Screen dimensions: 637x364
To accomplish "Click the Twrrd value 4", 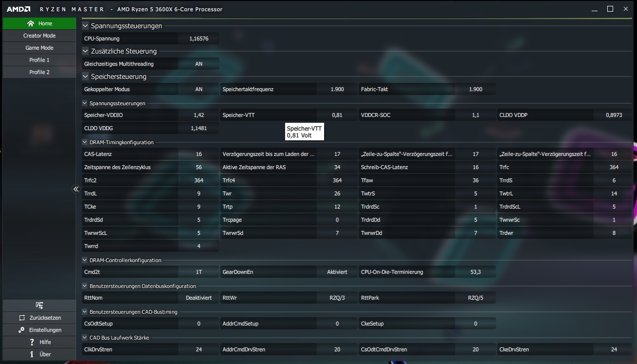I will 199,246.
